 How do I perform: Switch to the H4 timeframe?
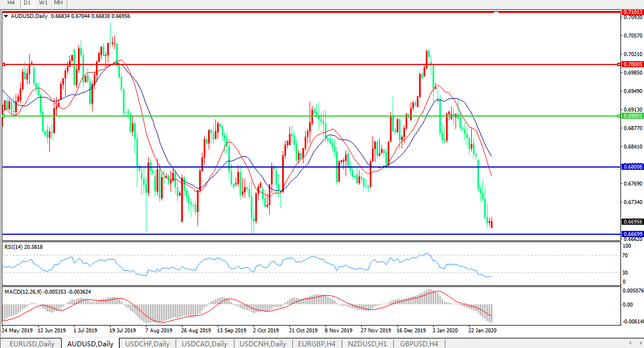pyautogui.click(x=11, y=3)
